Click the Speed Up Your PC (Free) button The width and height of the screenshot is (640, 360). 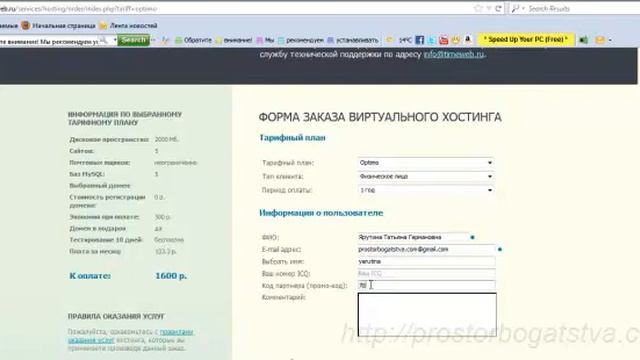click(526, 40)
